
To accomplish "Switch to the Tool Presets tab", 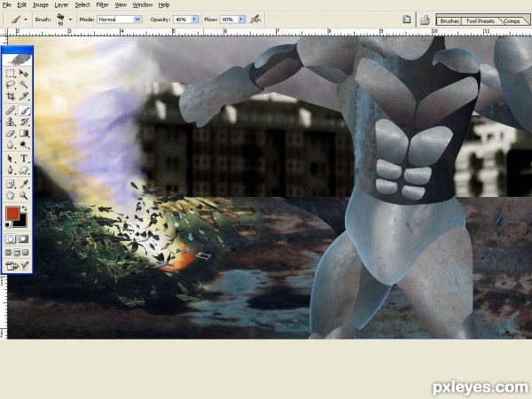I will (x=480, y=20).
